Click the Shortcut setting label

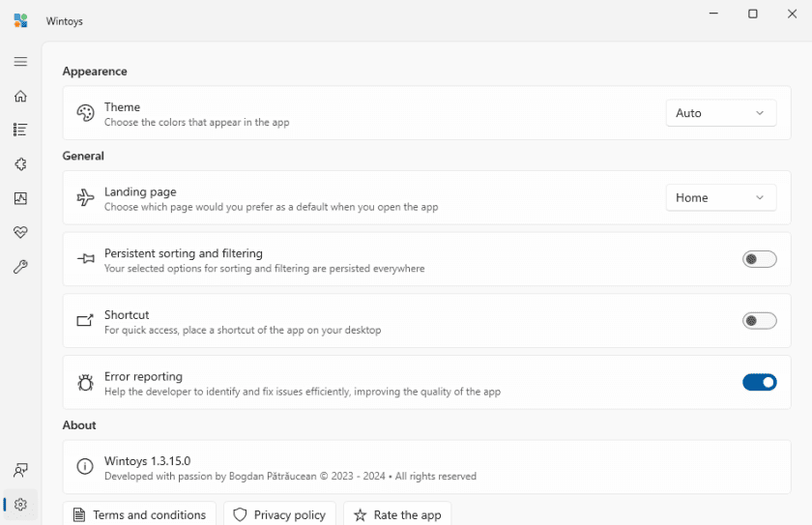[x=127, y=315]
